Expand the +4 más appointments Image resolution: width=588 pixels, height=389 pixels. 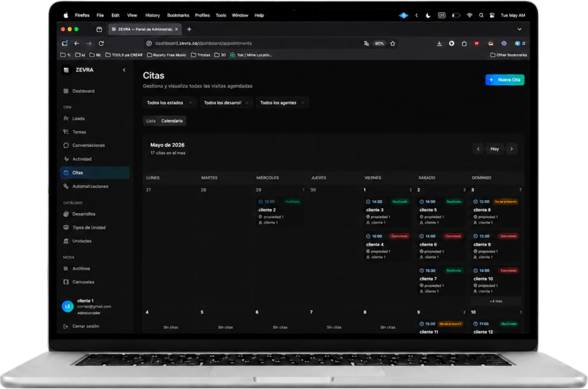pos(496,301)
